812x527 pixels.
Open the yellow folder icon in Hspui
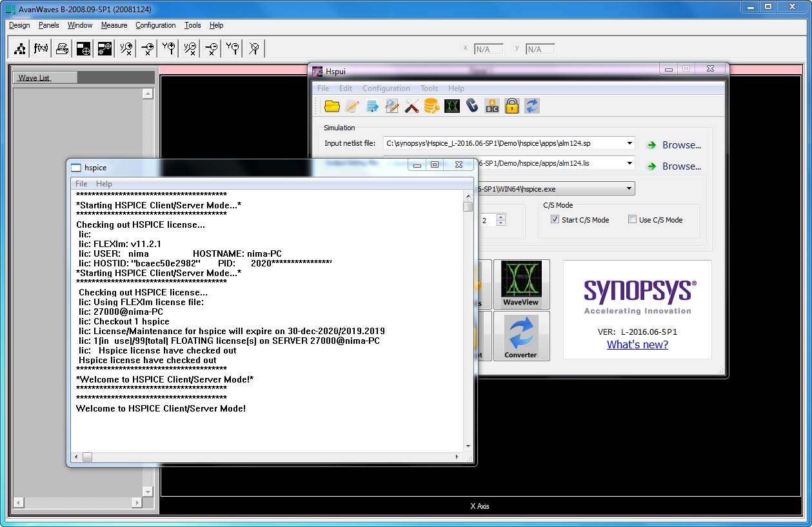point(332,106)
